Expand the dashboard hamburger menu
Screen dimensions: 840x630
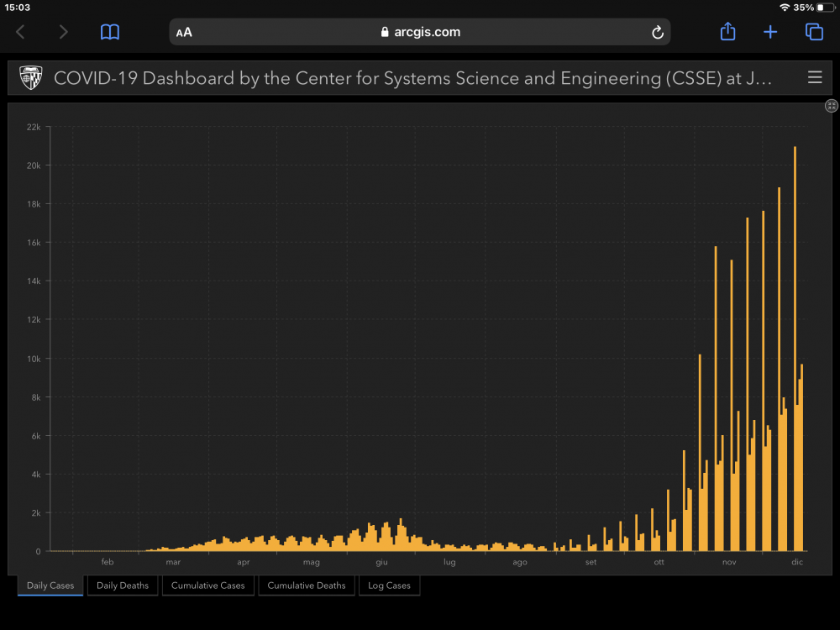814,78
